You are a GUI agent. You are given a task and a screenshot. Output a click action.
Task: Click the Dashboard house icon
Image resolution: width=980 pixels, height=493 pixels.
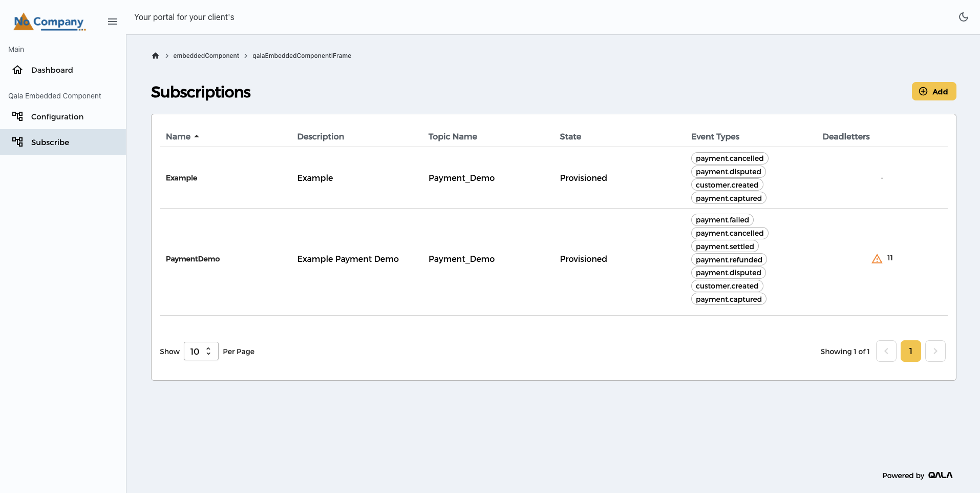pyautogui.click(x=17, y=70)
